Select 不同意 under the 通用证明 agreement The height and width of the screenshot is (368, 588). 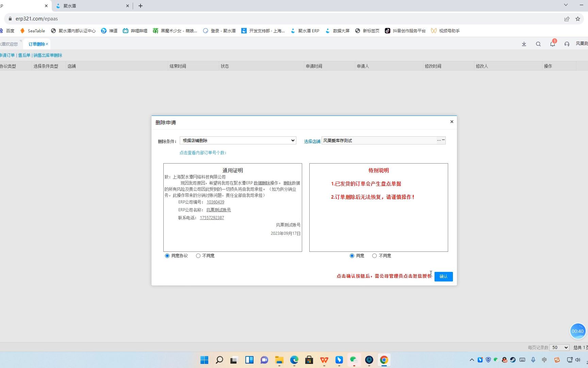(198, 256)
